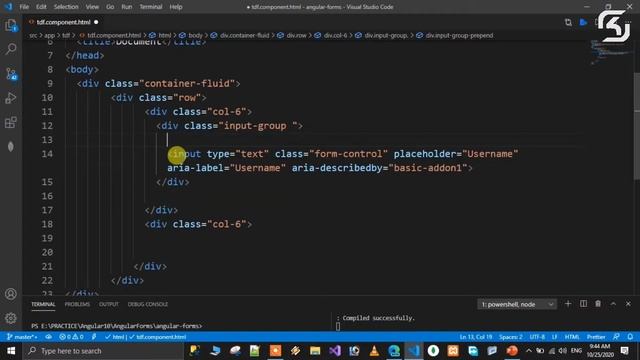640x360 pixels.
Task: Open the terminal selector dropdown powershell, node
Action: (517, 304)
